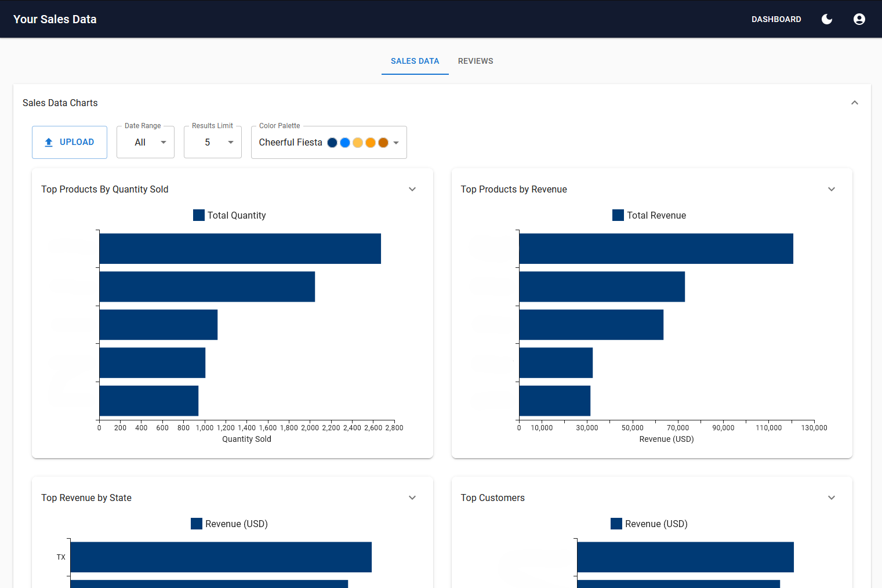The image size is (882, 588).
Task: Select the Sales Data tab
Action: (415, 61)
